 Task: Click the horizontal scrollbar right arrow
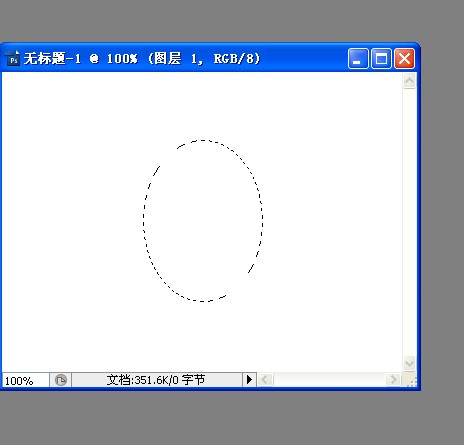pos(393,380)
